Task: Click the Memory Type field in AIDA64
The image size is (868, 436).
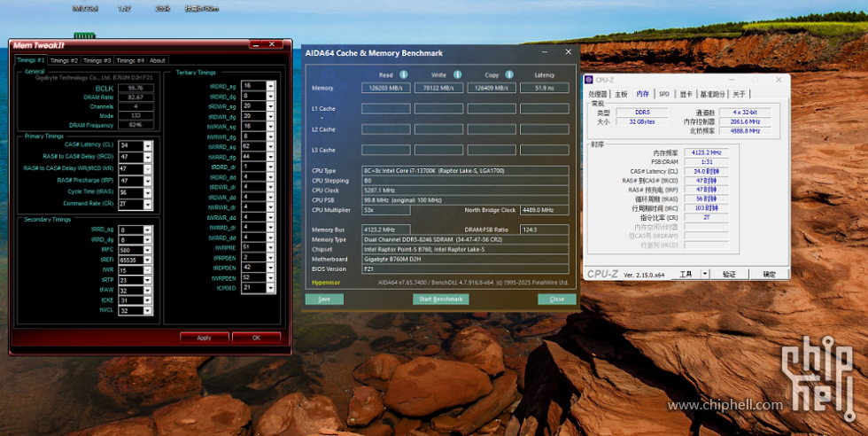Action: (466, 239)
